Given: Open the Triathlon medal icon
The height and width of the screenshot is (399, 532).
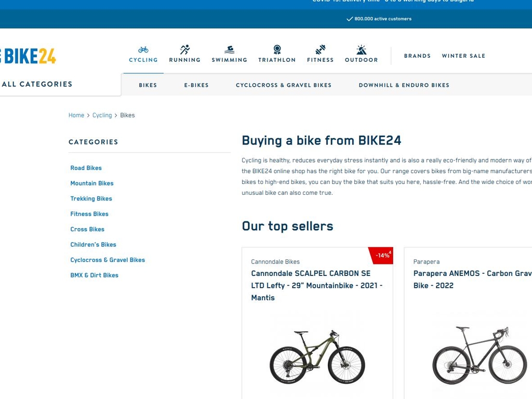Looking at the screenshot, I should [277, 50].
